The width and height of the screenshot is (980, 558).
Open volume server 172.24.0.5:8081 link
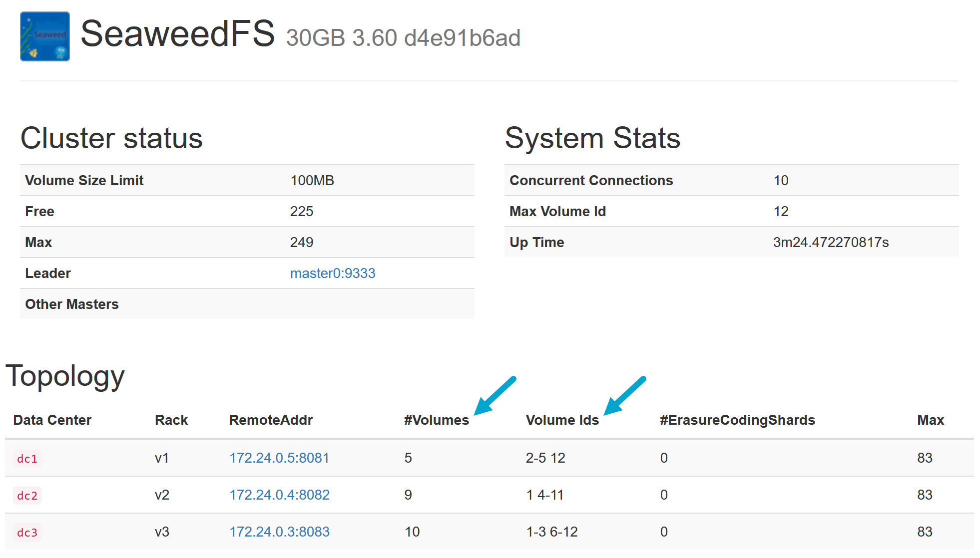tap(279, 458)
